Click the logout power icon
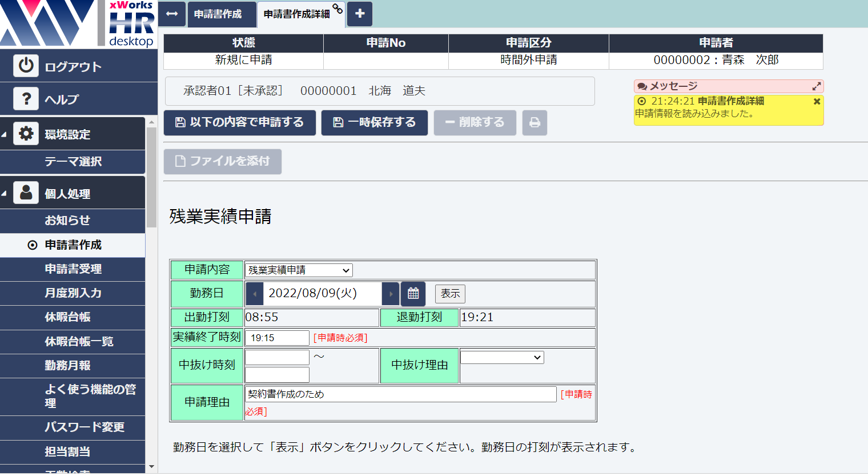Screen dimensions: 868x476 26,66
